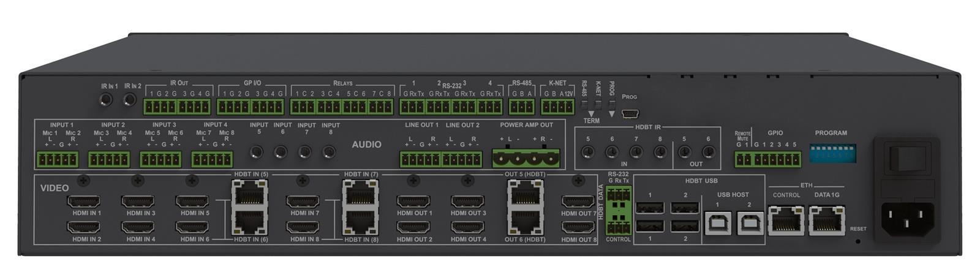
Task: Click the audio INPUT 8 jack
Action: (329, 152)
